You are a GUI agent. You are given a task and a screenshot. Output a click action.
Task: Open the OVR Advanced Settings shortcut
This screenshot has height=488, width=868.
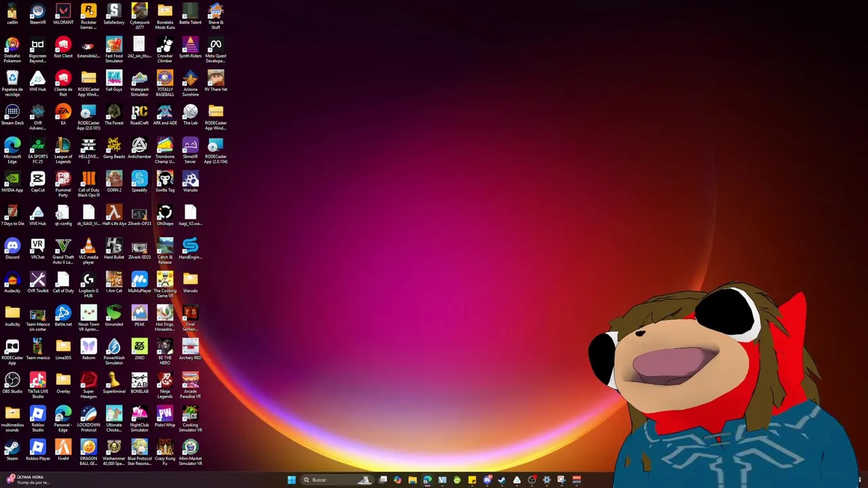(x=37, y=117)
